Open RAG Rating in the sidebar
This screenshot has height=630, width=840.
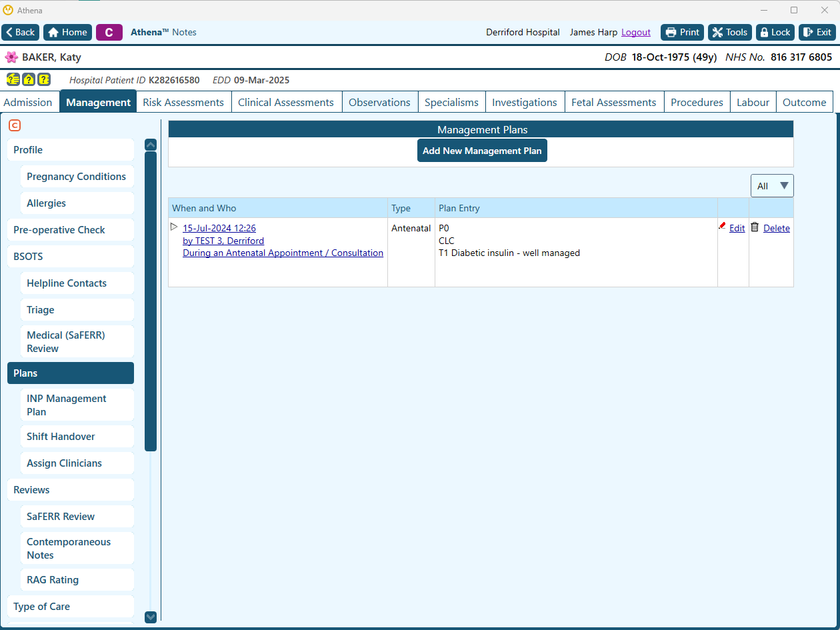(x=77, y=580)
